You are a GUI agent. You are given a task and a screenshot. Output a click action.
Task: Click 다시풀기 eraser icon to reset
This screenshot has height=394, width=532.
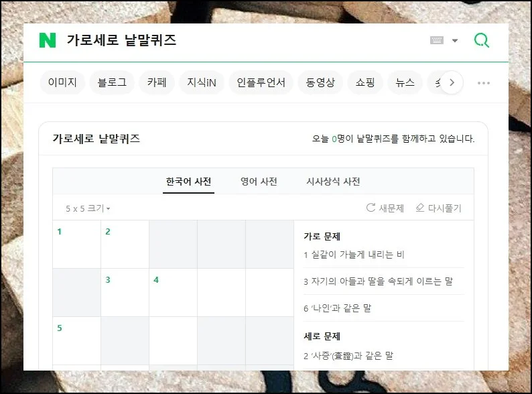click(x=420, y=208)
